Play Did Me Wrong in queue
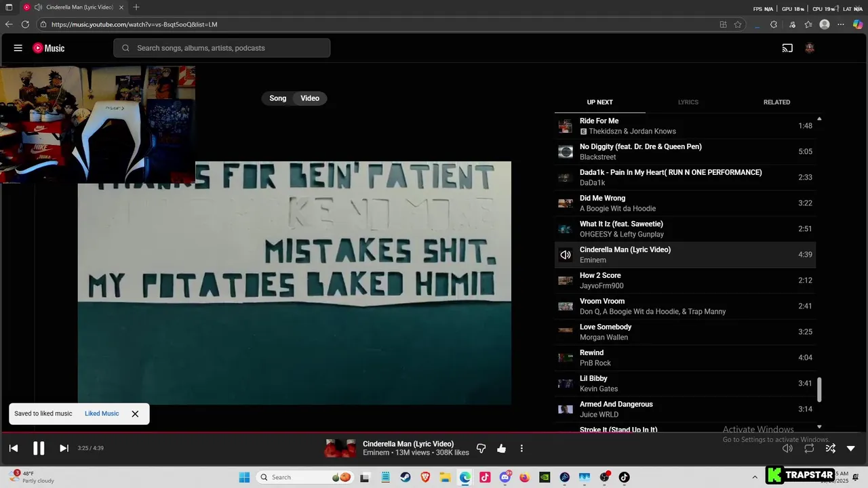This screenshot has height=488, width=868. (685, 203)
